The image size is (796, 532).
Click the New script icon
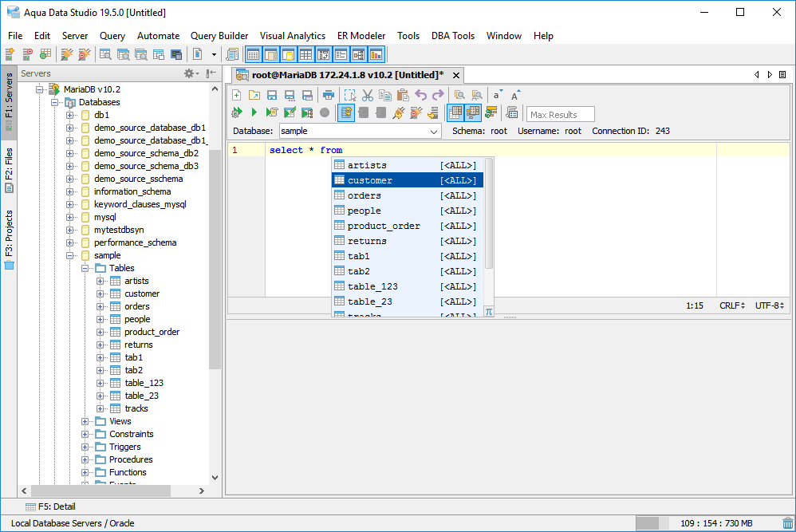(236, 95)
